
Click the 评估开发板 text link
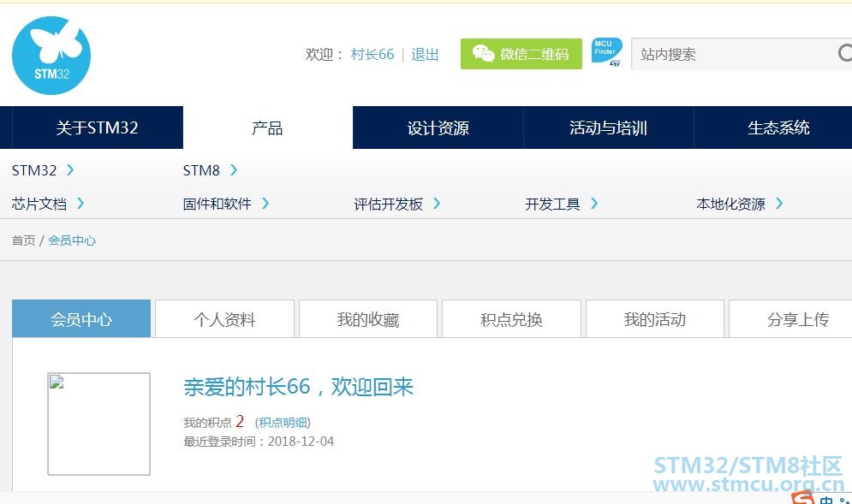388,204
